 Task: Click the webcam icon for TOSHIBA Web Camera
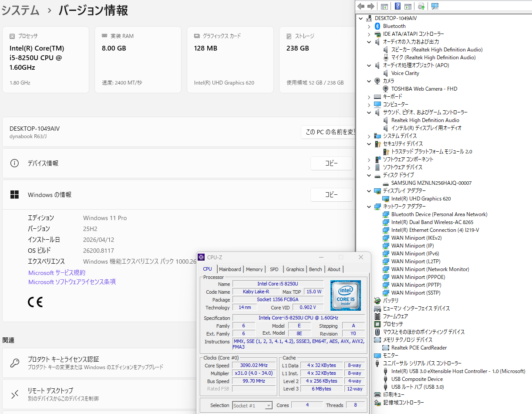(x=386, y=89)
